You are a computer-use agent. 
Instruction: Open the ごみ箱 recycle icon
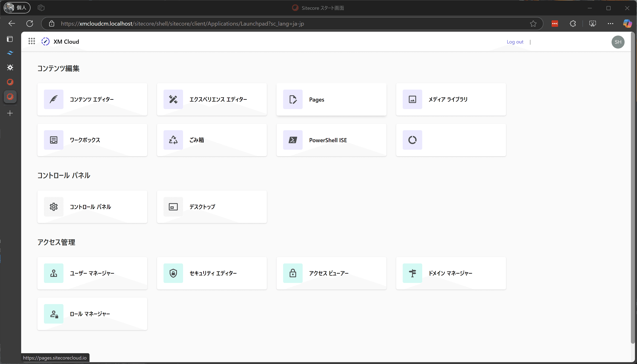pos(173,140)
